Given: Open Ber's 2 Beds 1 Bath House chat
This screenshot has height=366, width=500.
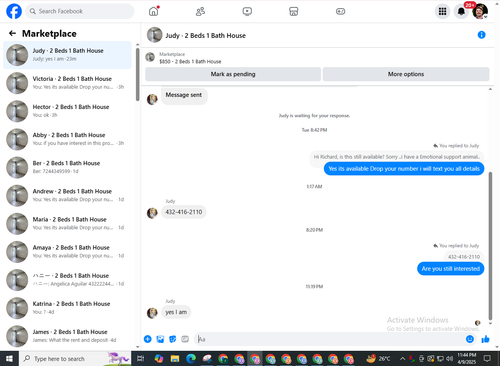Looking at the screenshot, I should pyautogui.click(x=68, y=167).
